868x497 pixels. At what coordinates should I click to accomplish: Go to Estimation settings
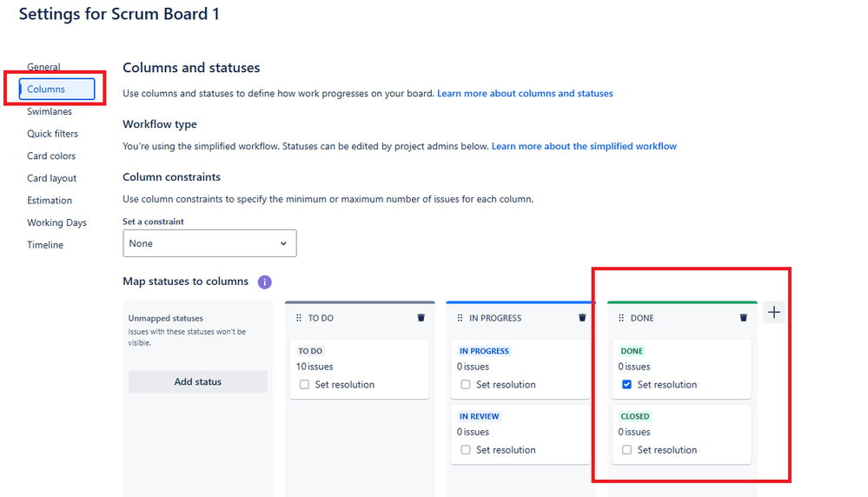(50, 201)
